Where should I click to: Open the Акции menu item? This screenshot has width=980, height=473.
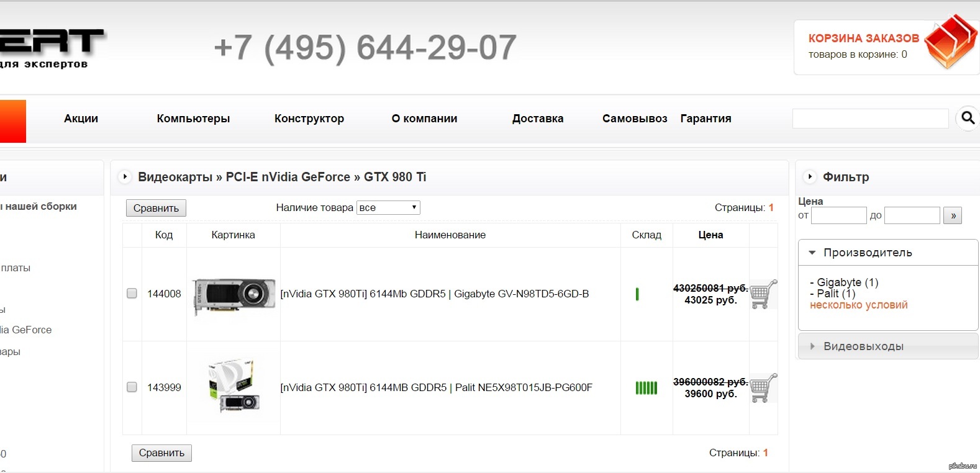tap(81, 119)
